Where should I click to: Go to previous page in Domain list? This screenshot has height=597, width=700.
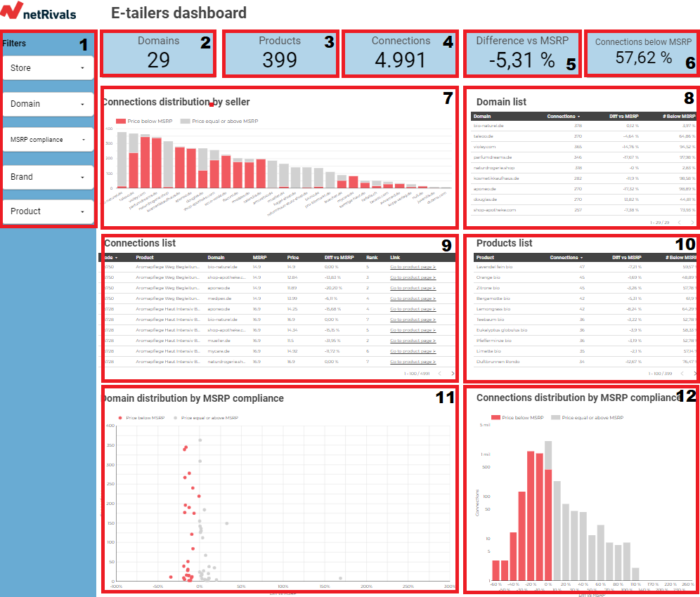tap(680, 222)
